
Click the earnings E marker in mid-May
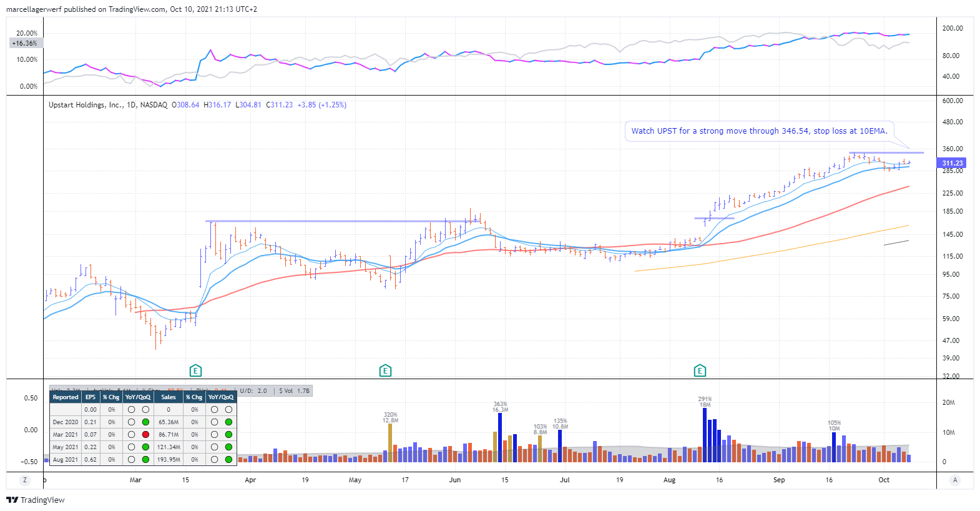(x=385, y=370)
